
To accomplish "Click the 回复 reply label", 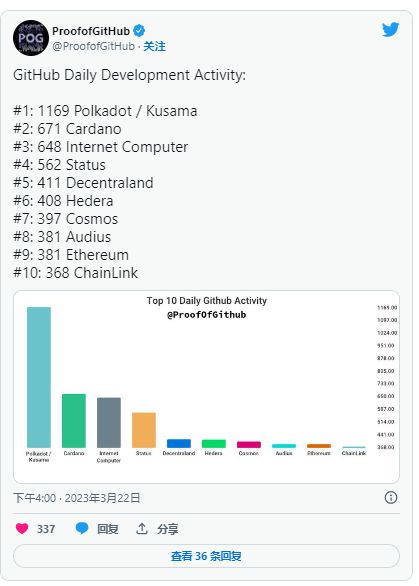I will coord(108,529).
